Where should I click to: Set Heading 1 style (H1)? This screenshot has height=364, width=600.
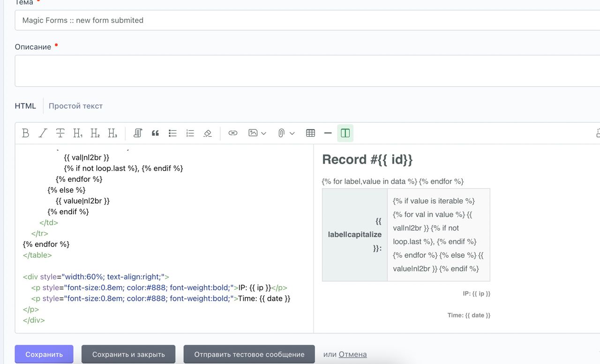pos(78,133)
